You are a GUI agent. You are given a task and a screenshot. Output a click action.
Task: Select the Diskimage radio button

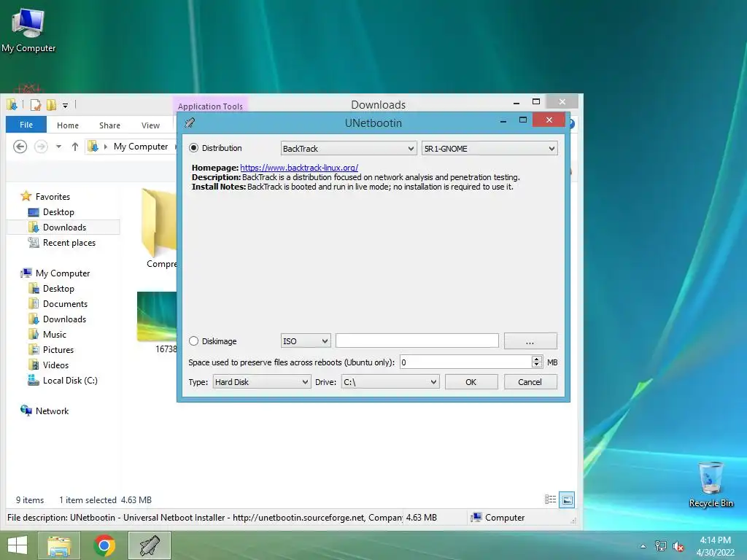193,341
